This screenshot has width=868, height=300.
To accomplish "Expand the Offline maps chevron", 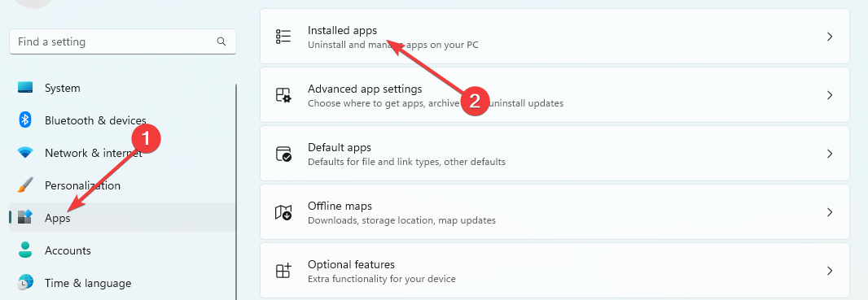I will click(x=830, y=212).
